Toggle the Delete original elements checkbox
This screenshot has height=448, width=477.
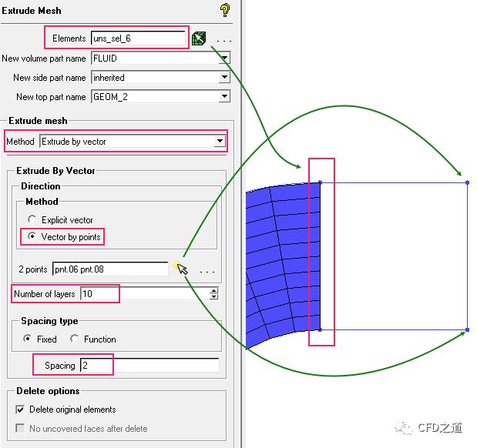(x=21, y=410)
